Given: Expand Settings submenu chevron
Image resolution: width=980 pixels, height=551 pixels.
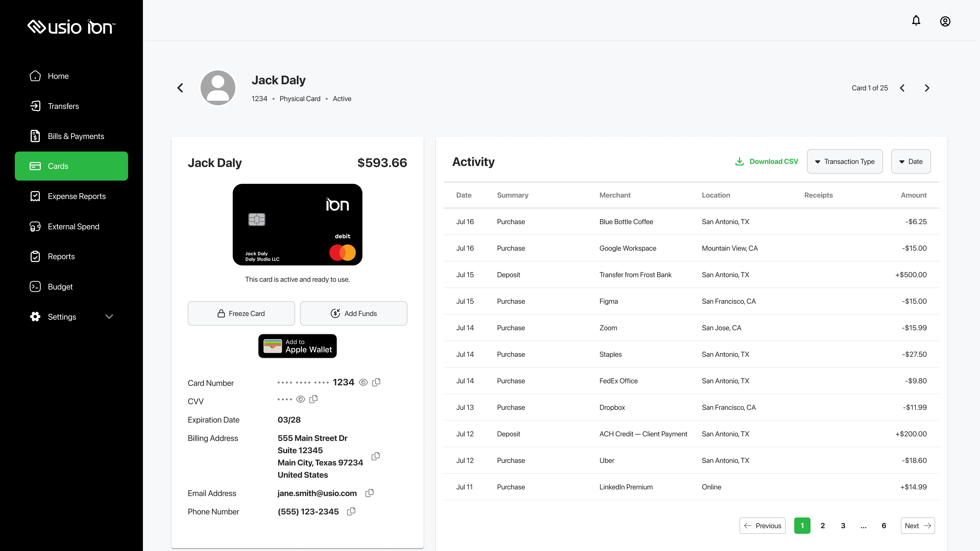Looking at the screenshot, I should 109,317.
